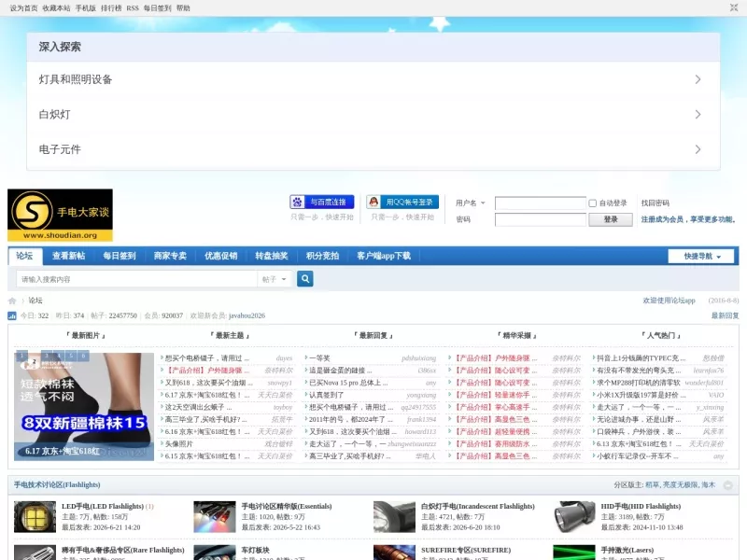Image resolution: width=747 pixels, height=560 pixels.
Task: Click the 登录 button
Action: click(611, 219)
